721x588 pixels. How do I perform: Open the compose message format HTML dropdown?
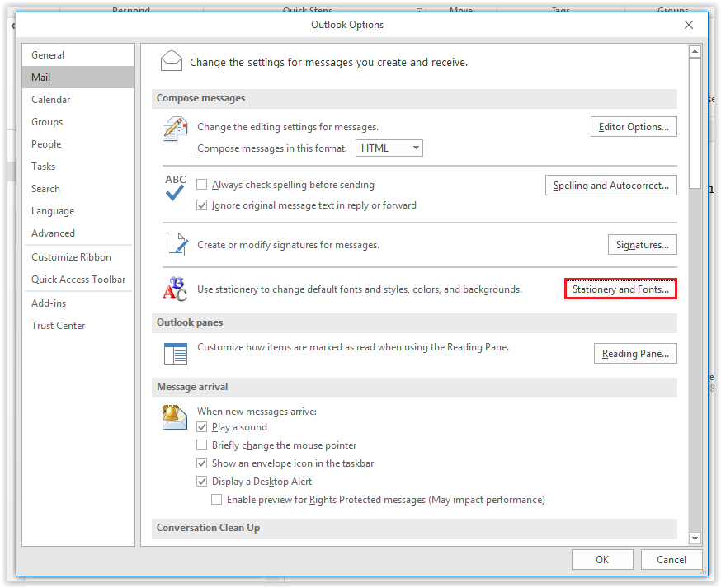click(x=389, y=148)
